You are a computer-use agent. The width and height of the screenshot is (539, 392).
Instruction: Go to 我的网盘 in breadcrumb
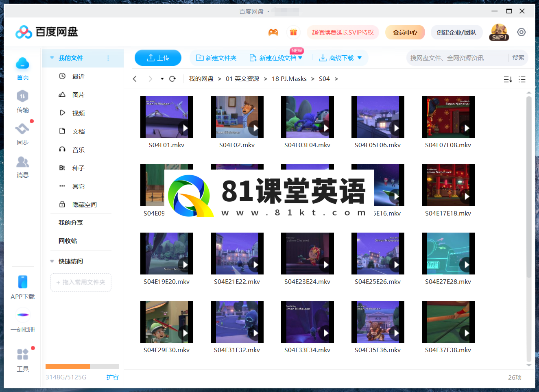click(201, 79)
